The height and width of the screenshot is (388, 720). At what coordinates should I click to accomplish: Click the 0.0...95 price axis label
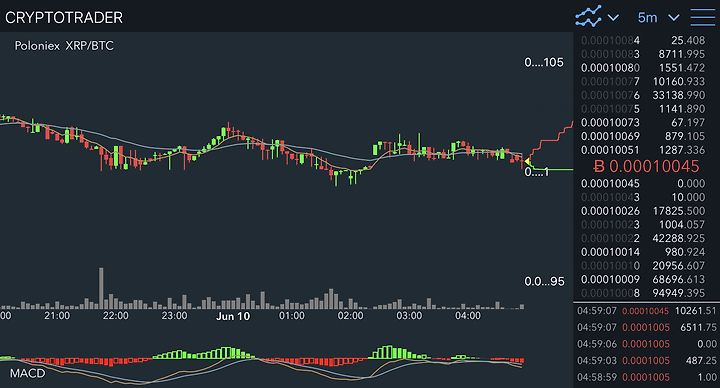pos(544,281)
